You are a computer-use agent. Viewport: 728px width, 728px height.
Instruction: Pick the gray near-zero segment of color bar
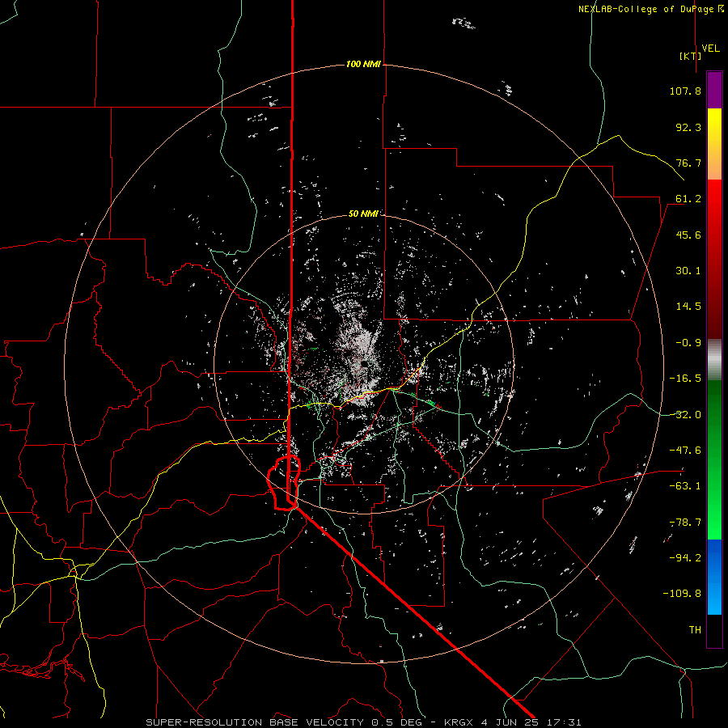[714, 360]
